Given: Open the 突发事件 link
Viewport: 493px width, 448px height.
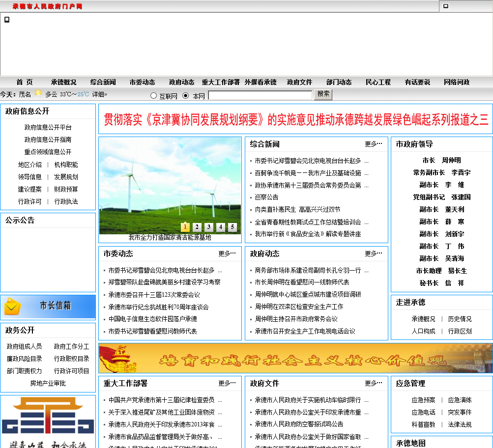Looking at the screenshot, I should point(460,412).
